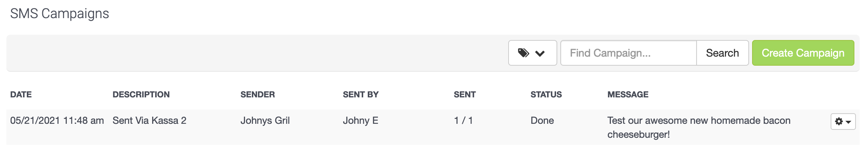868x154 pixels.
Task: Click the SMS Campaigns page heading
Action: 60,14
